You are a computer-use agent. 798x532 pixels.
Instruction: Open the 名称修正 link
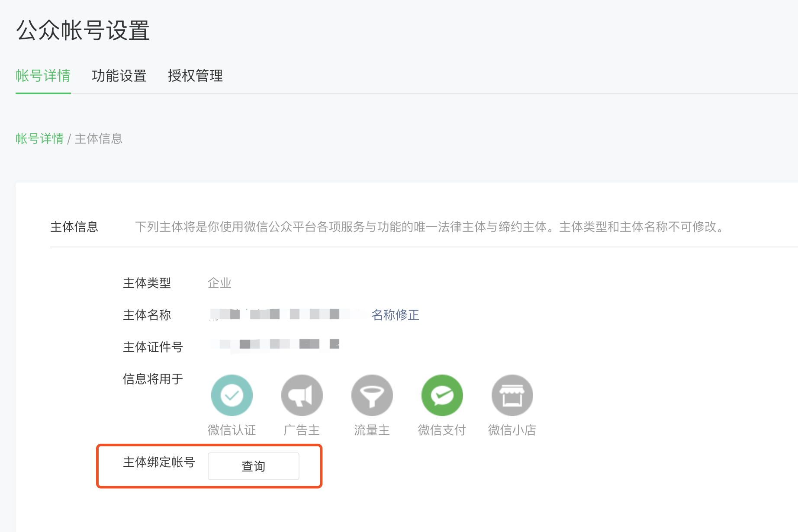[x=395, y=315]
